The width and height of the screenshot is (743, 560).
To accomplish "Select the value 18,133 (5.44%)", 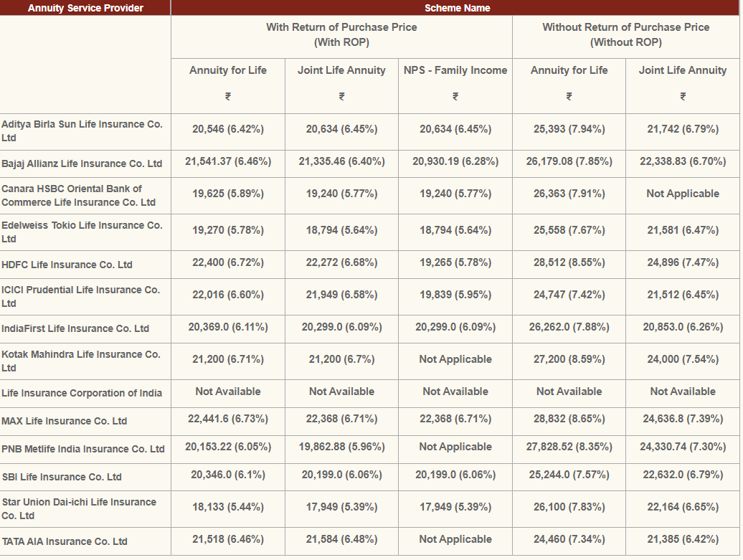I will click(x=228, y=506).
